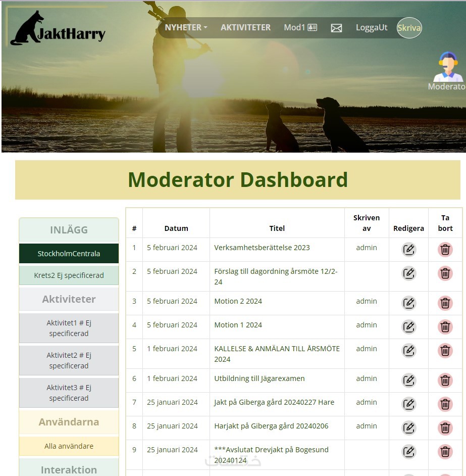Open title Motion 2 2024

pos(238,301)
